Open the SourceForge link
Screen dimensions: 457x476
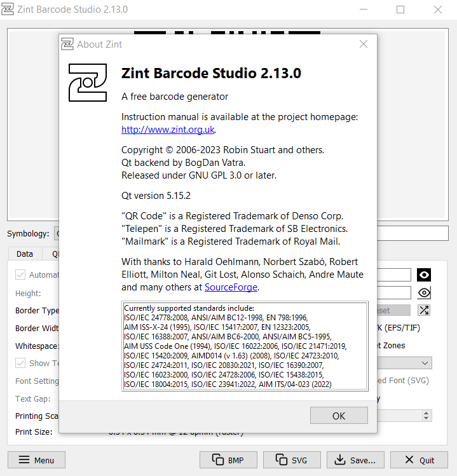tap(231, 287)
